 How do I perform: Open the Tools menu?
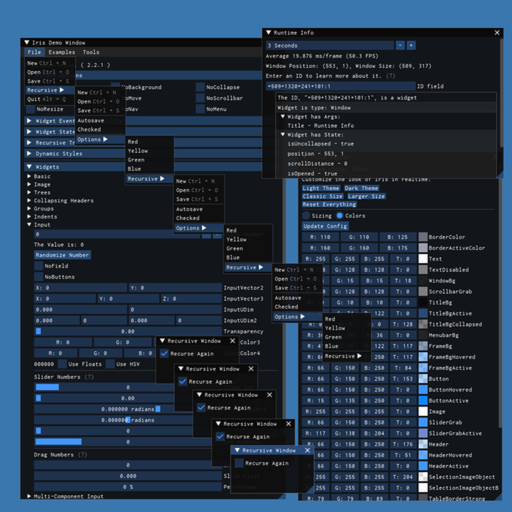pos(91,52)
